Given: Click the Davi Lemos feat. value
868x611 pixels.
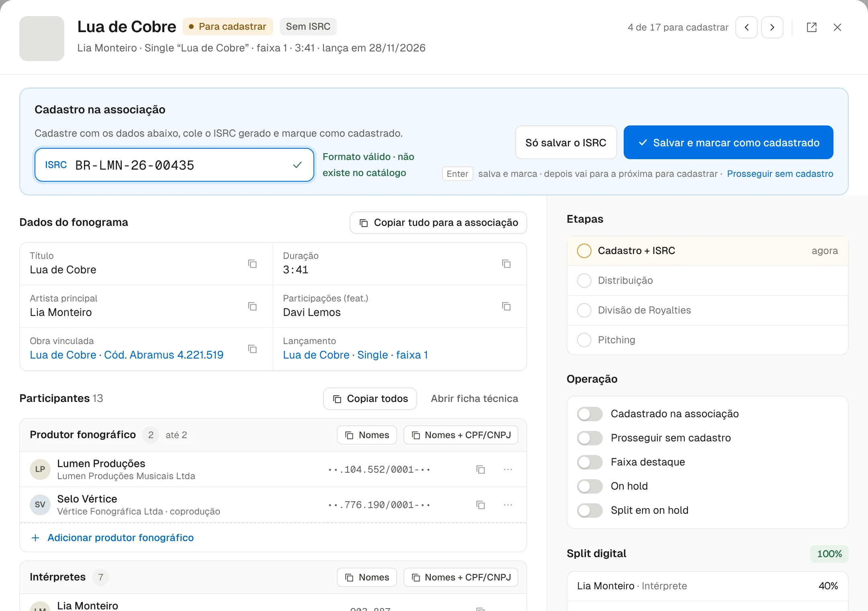Looking at the screenshot, I should pyautogui.click(x=311, y=312).
